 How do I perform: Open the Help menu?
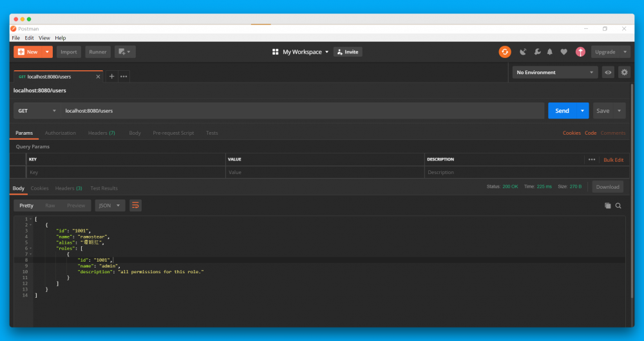61,38
